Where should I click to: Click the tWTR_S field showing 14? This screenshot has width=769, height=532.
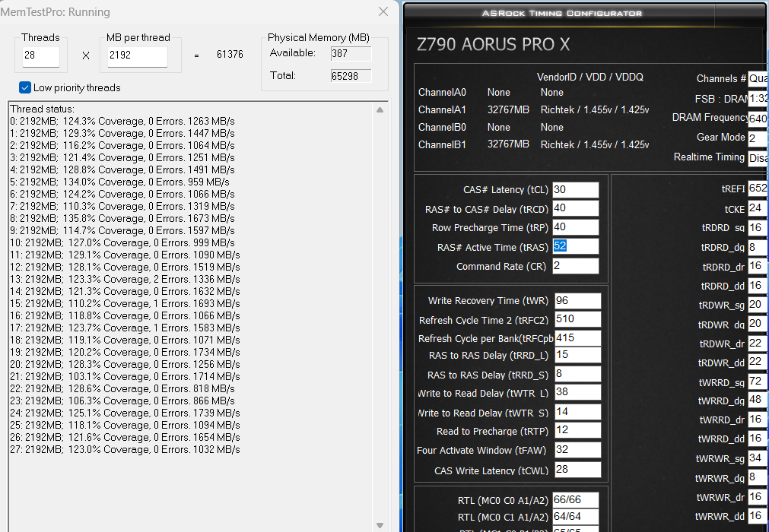click(578, 411)
